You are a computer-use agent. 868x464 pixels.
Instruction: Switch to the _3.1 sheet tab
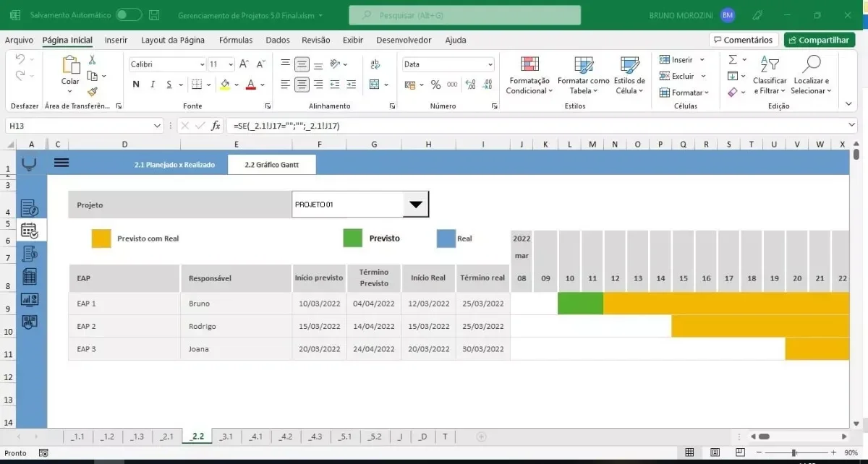(x=226, y=437)
